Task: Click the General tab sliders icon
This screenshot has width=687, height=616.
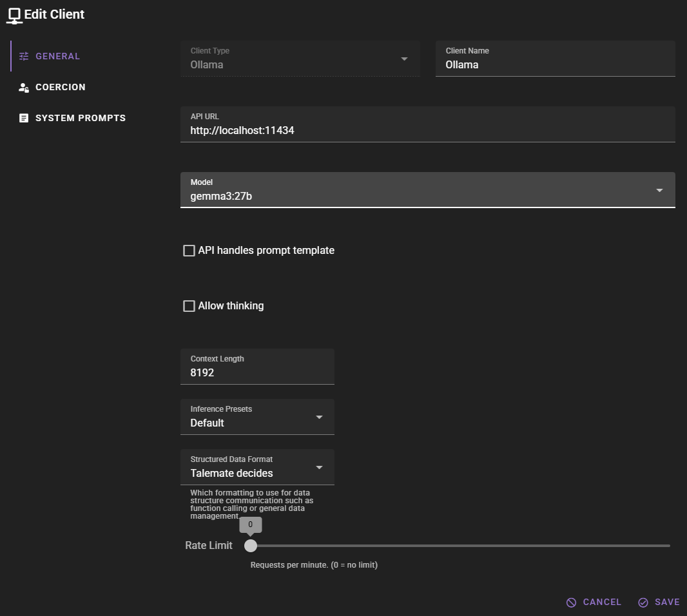Action: click(x=24, y=56)
